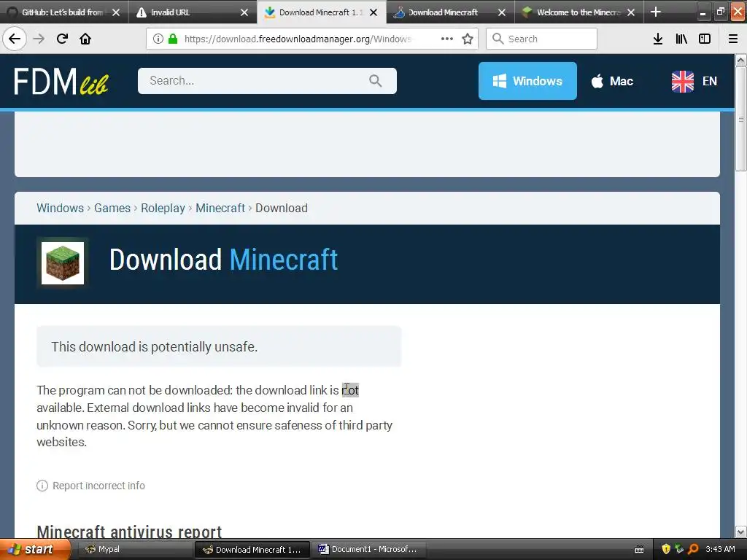Screen dimensions: 747x560
Task: Open the EN language selector
Action: click(x=694, y=81)
